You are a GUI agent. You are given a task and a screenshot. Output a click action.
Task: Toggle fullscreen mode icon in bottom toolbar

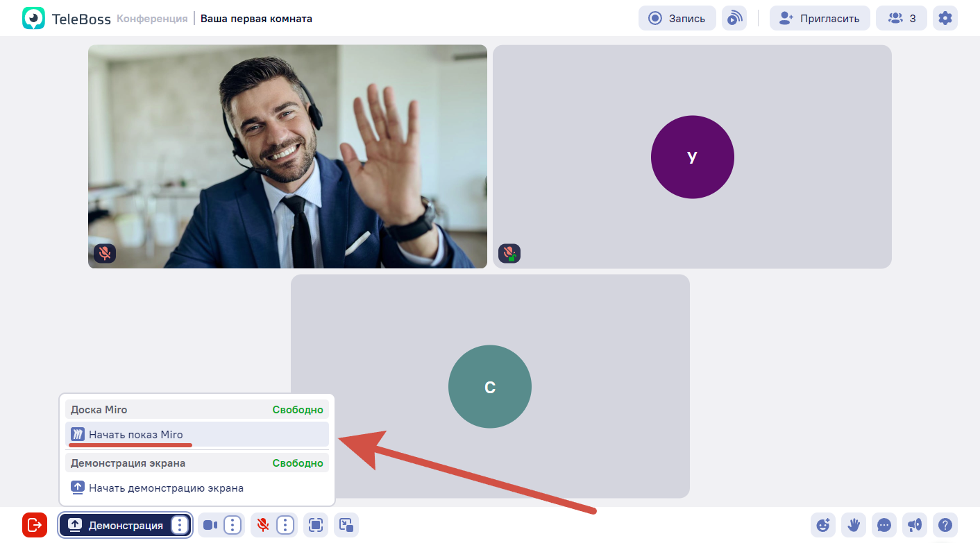316,525
